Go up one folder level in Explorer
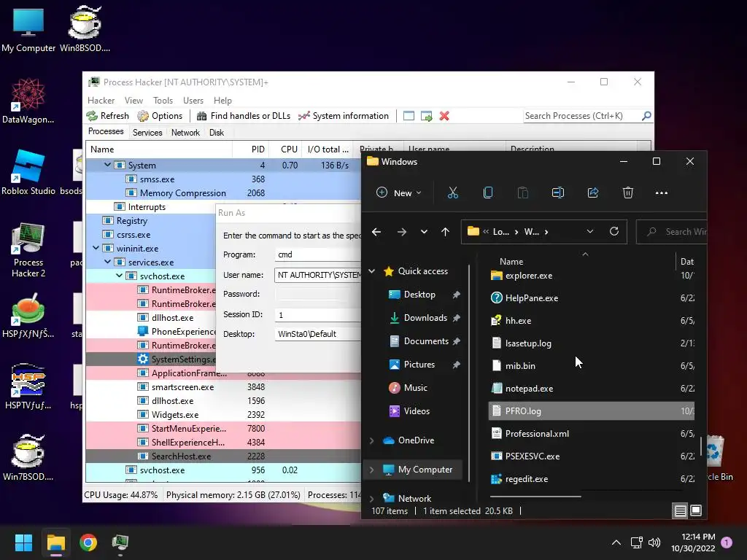The width and height of the screenshot is (747, 560). click(445, 232)
